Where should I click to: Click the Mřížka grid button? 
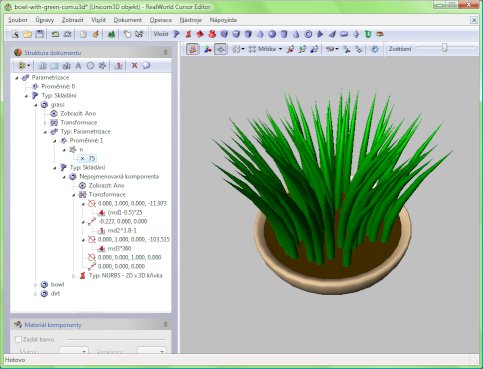point(262,49)
